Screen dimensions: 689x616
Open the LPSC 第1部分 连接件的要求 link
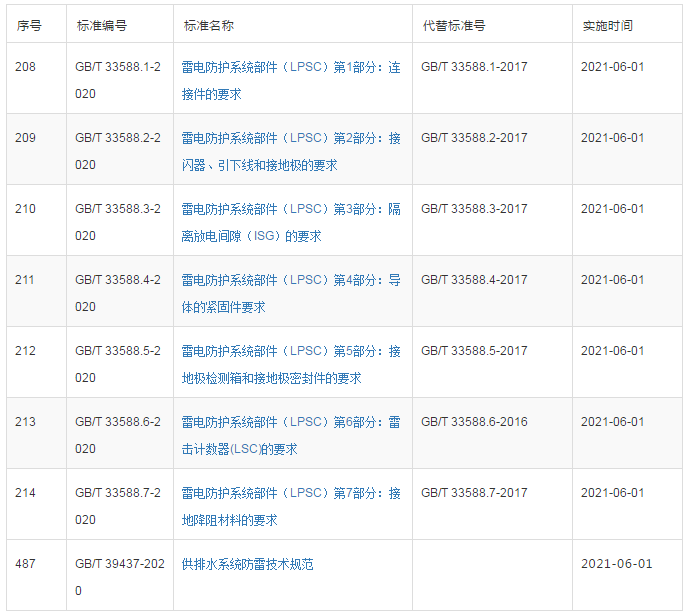290,68
